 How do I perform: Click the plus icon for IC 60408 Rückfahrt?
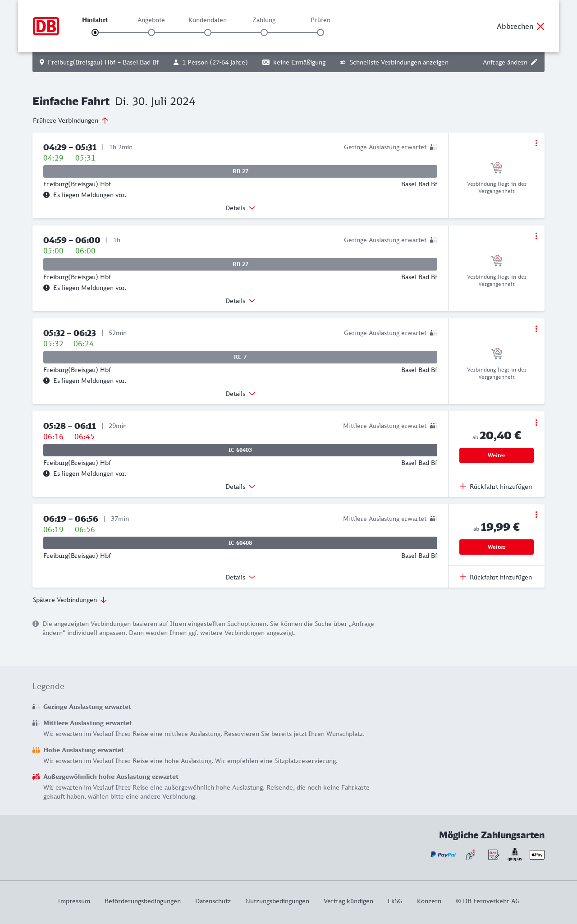tap(463, 577)
